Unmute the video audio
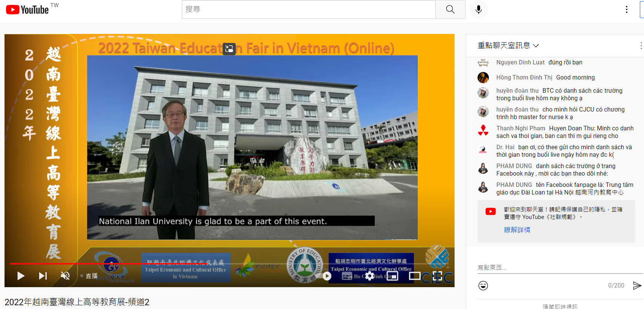The image size is (644, 309). pos(65,276)
